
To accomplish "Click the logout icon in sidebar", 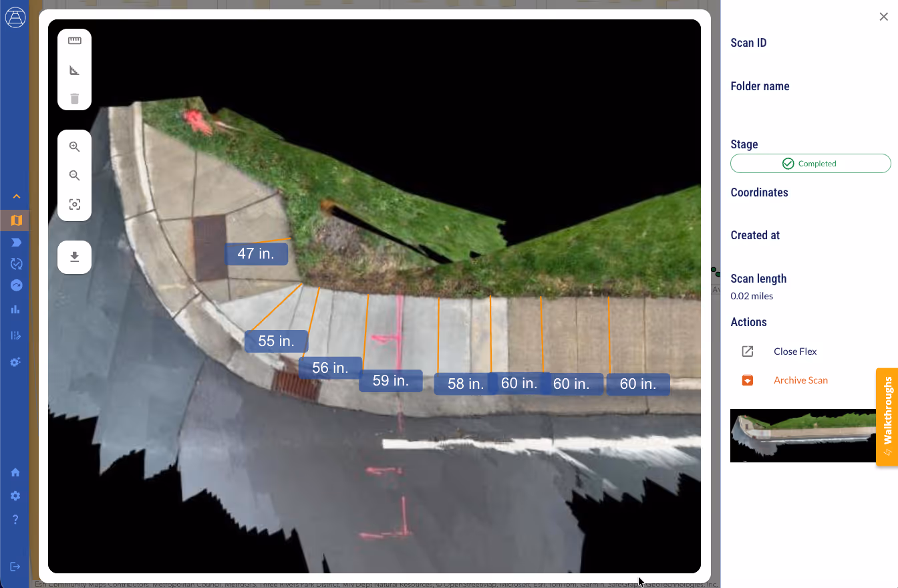I will 15,567.
